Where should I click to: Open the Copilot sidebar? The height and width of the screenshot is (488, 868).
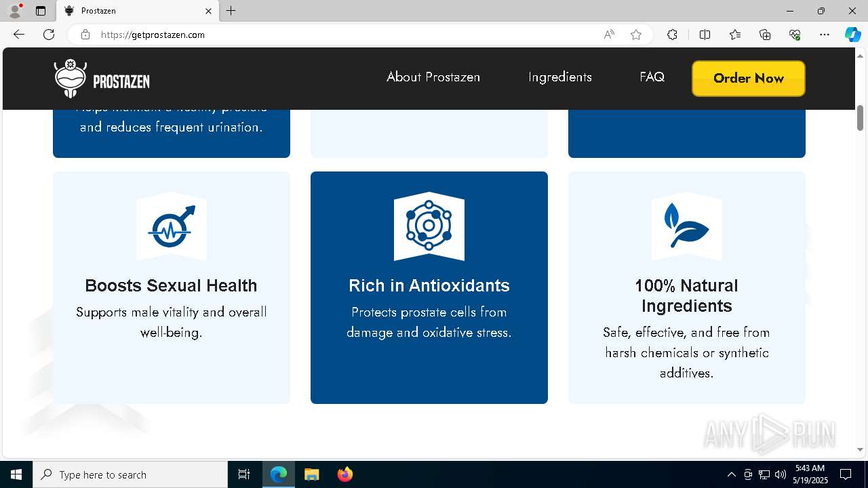(852, 35)
